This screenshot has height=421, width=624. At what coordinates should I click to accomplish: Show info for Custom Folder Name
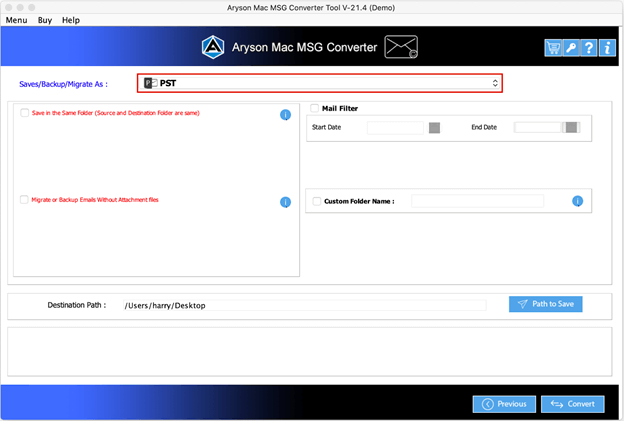coord(577,201)
